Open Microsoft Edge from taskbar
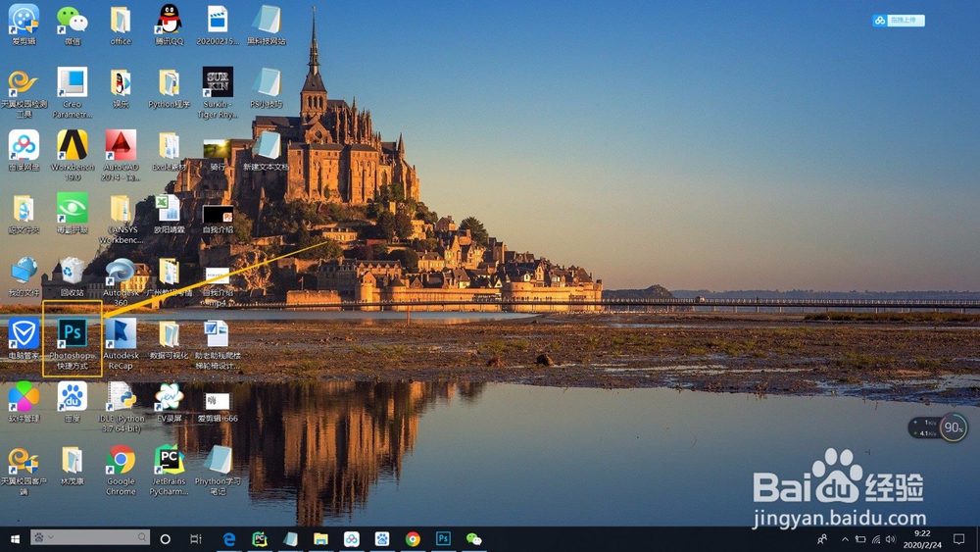Screen dimensions: 980x552 228,539
